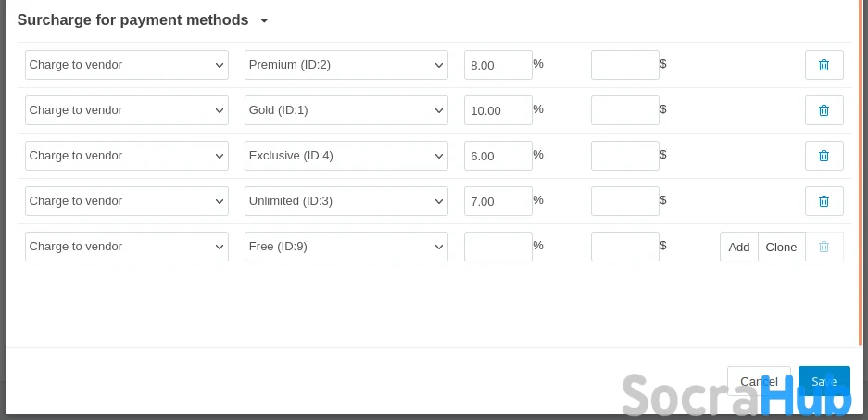
Task: Delete the Unlimited (ID:3) surcharge row
Action: 824,201
